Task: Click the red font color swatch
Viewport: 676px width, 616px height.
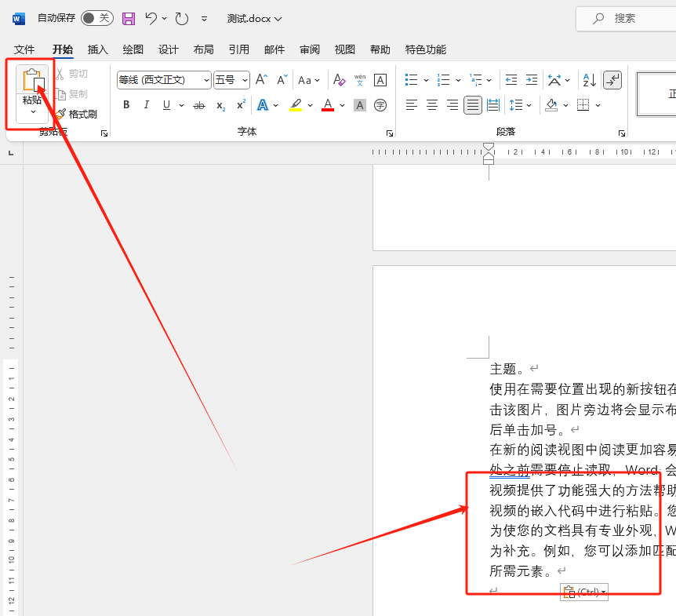Action: [328, 105]
